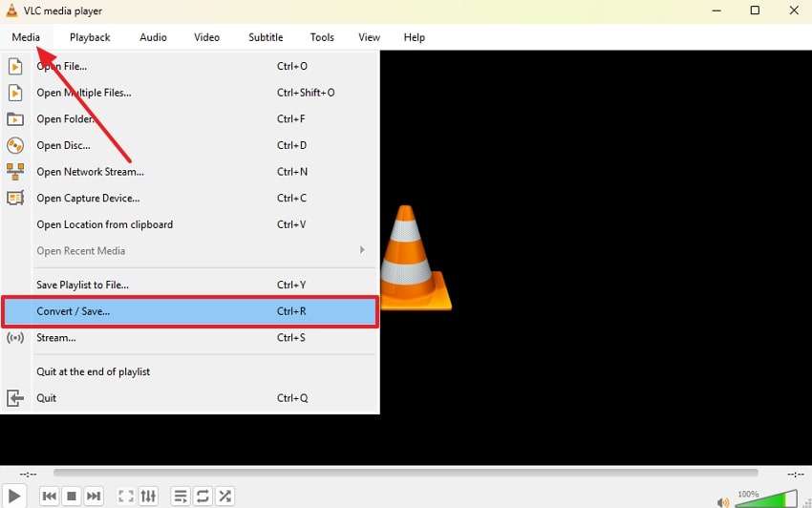
Task: Click the Stream broadcast icon
Action: tap(15, 338)
